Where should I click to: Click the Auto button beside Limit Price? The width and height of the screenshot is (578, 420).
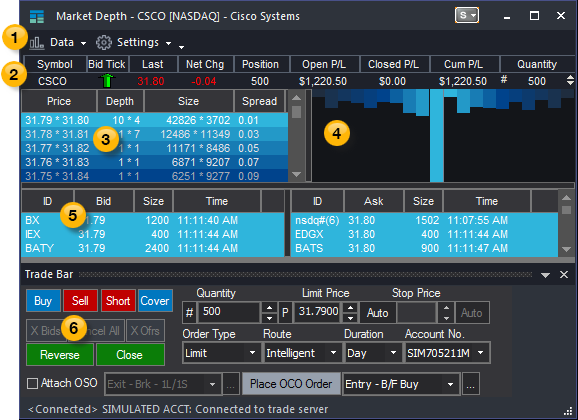(377, 313)
